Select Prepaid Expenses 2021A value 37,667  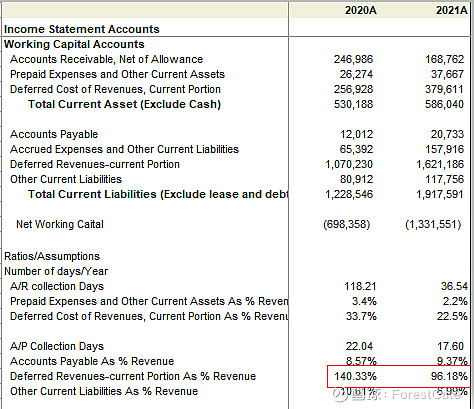[x=447, y=74]
